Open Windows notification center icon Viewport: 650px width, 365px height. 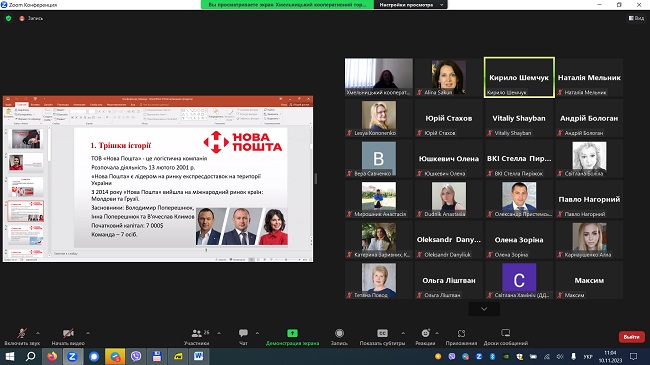point(633,356)
